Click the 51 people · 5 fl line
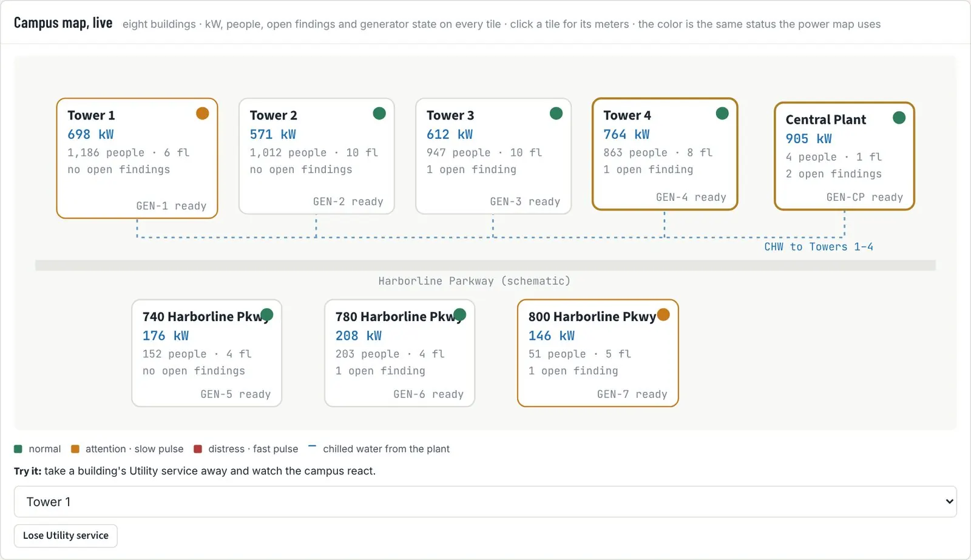Image resolution: width=971 pixels, height=560 pixels. (x=580, y=354)
